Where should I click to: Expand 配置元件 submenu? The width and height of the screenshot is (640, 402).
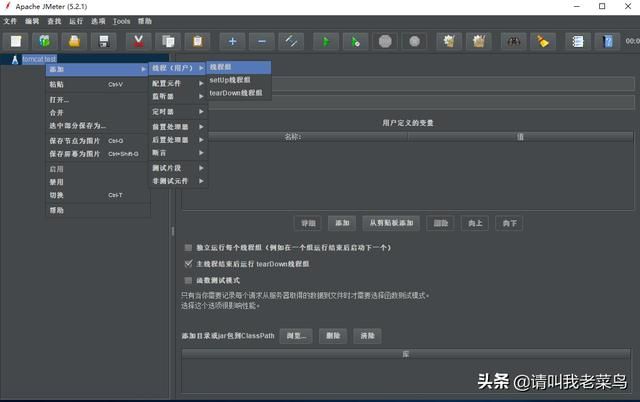pos(178,83)
